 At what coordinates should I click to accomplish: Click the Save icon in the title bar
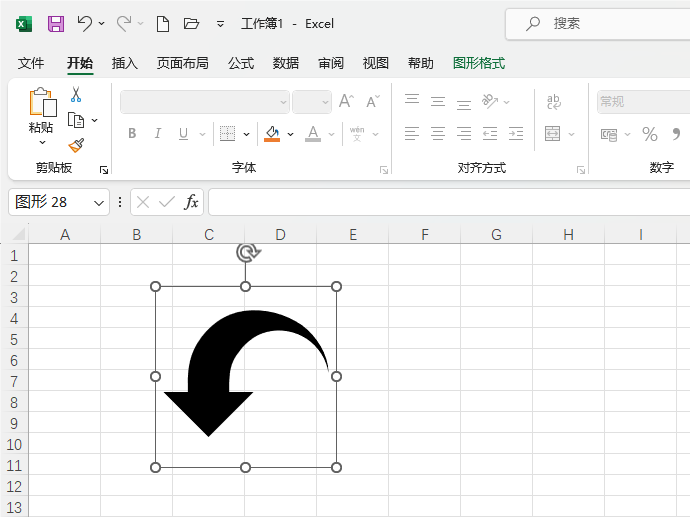pos(56,24)
